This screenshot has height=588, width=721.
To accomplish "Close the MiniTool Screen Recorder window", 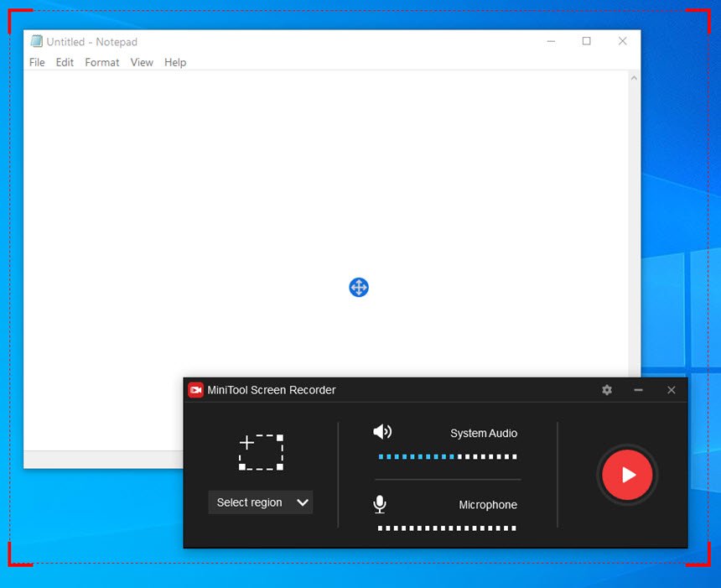I will (x=672, y=390).
